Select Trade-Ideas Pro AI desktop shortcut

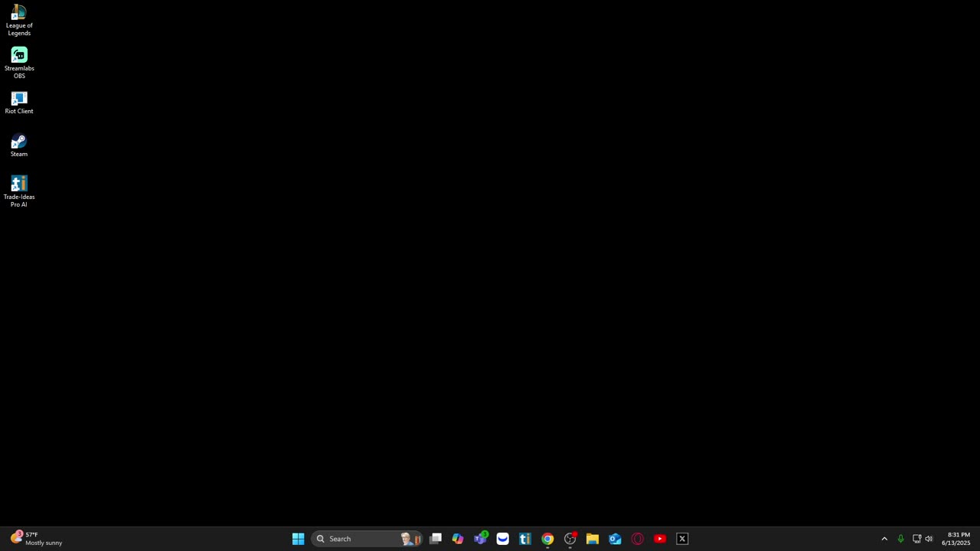coord(19,191)
